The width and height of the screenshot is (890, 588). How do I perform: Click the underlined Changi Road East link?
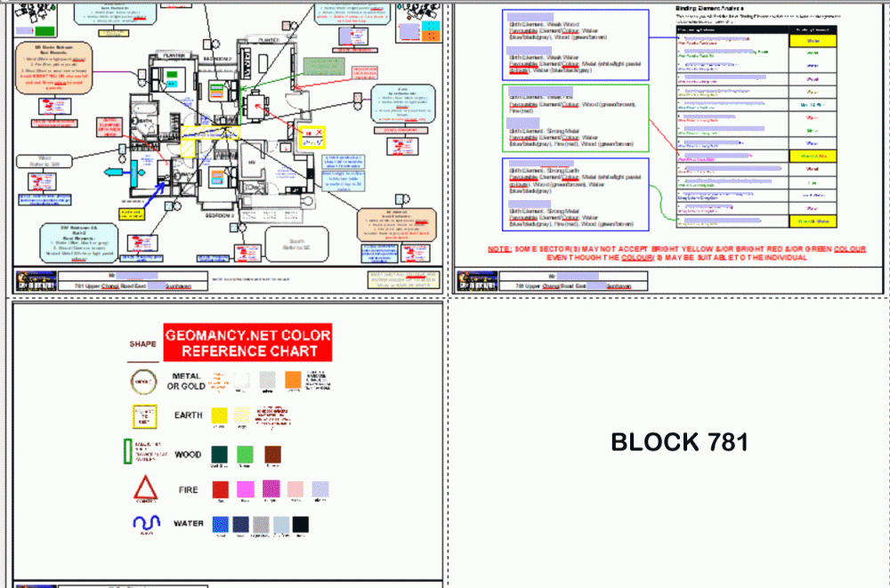click(110, 286)
